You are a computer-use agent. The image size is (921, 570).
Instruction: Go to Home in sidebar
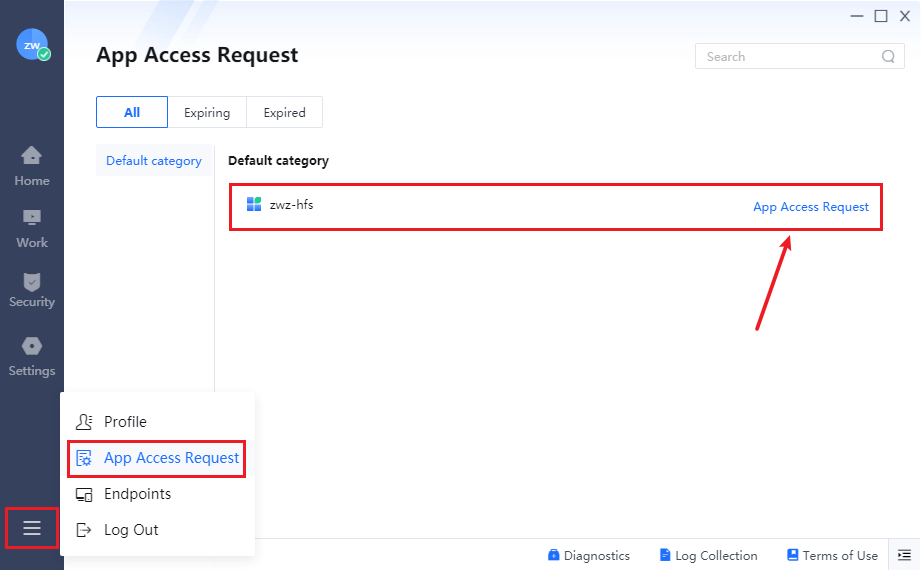coord(32,166)
